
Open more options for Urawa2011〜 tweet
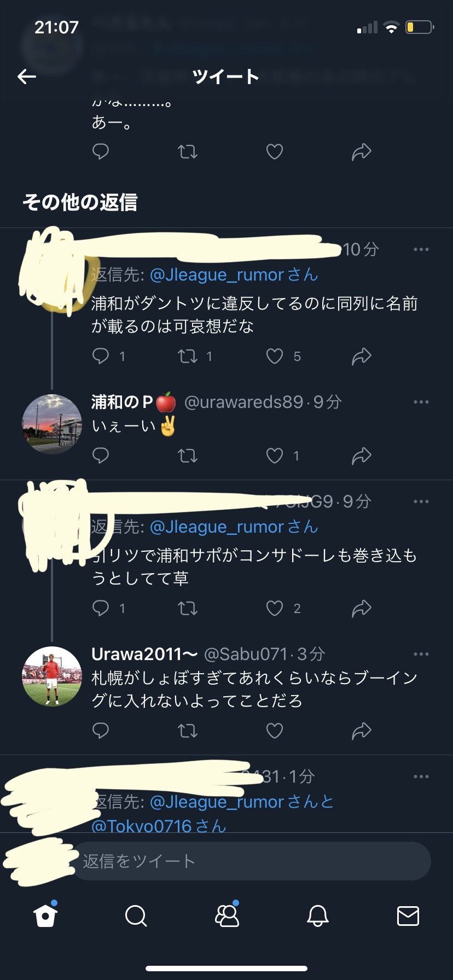(x=421, y=654)
